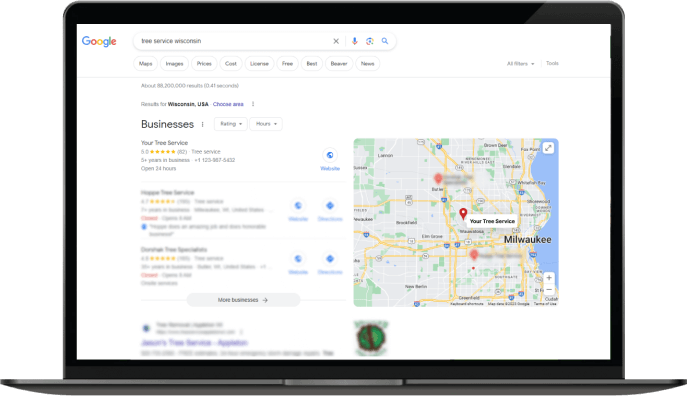This screenshot has width=687, height=399.
Task: Select the Best filter chip
Action: click(312, 64)
